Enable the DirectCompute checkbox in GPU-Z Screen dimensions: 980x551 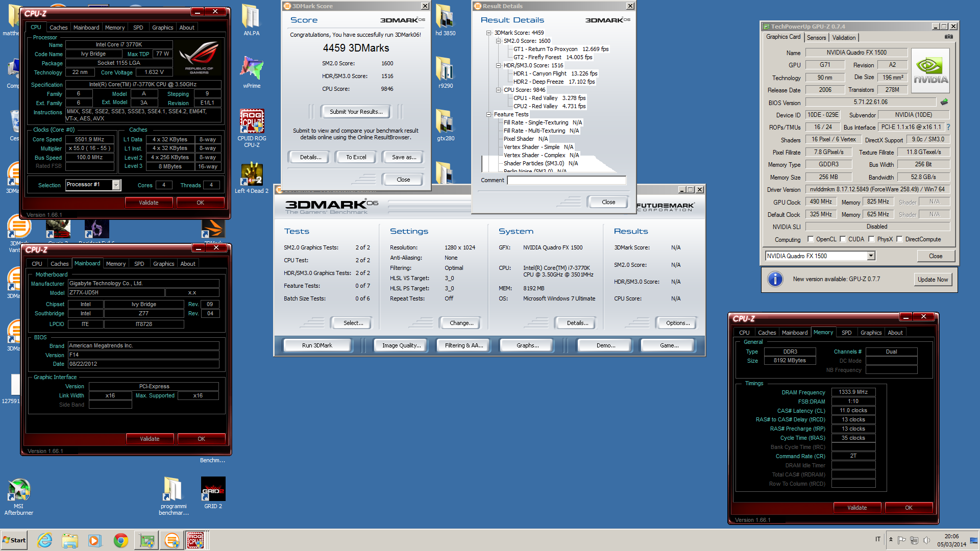(x=900, y=239)
